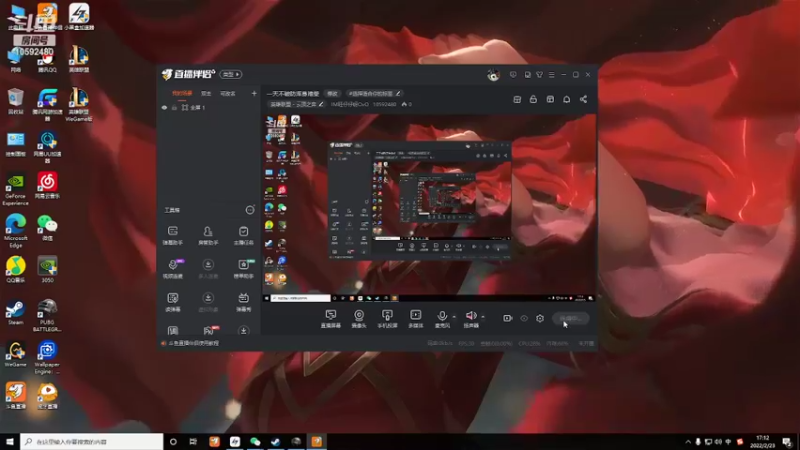This screenshot has width=800, height=450.
Task: Open Wallpaper Engine desktop shortcut
Action: (47, 357)
